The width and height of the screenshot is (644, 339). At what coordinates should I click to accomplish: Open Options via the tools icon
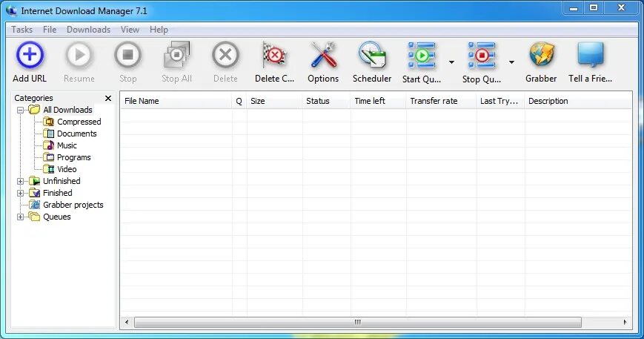click(x=323, y=55)
